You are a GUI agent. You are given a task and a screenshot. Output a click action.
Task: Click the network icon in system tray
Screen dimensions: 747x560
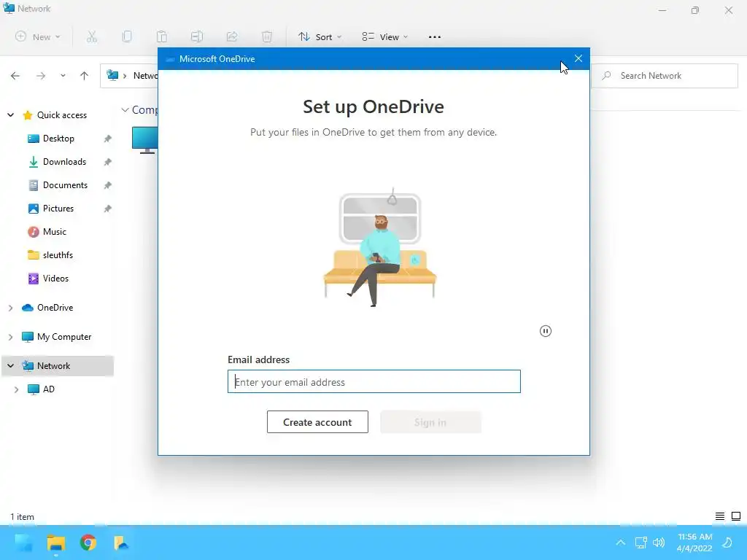click(x=640, y=542)
